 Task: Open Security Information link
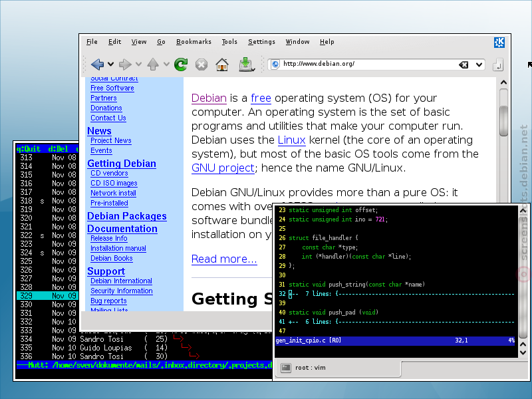point(122,291)
